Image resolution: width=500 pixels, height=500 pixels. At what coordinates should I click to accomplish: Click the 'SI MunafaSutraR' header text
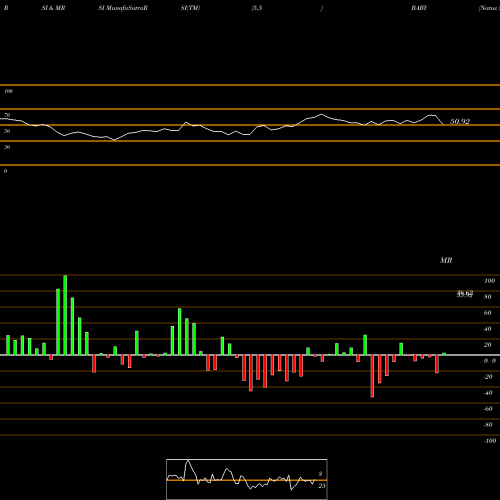coord(123,8)
